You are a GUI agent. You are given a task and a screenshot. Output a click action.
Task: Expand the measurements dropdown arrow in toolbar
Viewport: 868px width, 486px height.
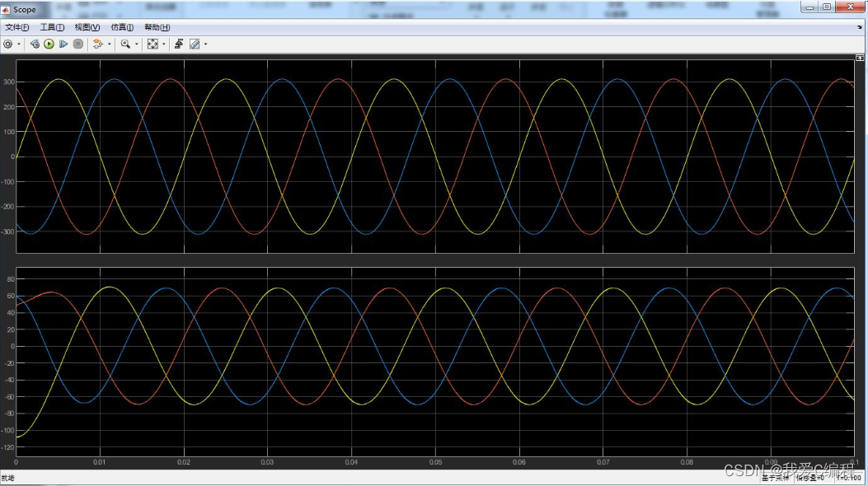pyautogui.click(x=205, y=44)
